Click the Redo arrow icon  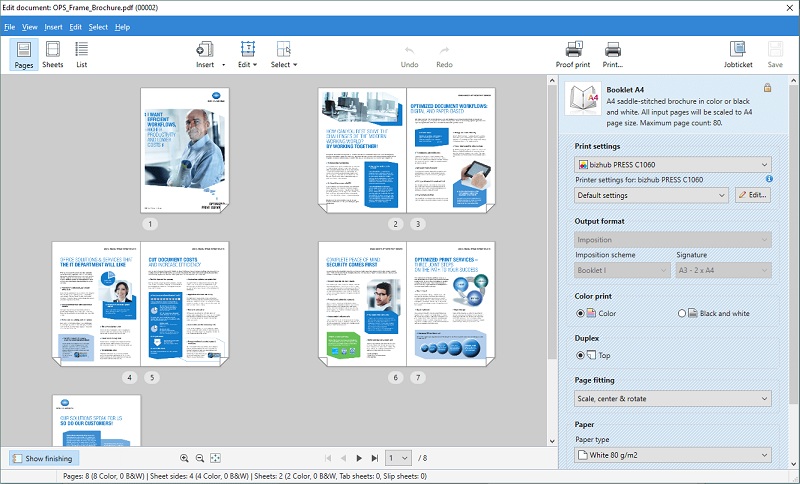pyautogui.click(x=444, y=51)
